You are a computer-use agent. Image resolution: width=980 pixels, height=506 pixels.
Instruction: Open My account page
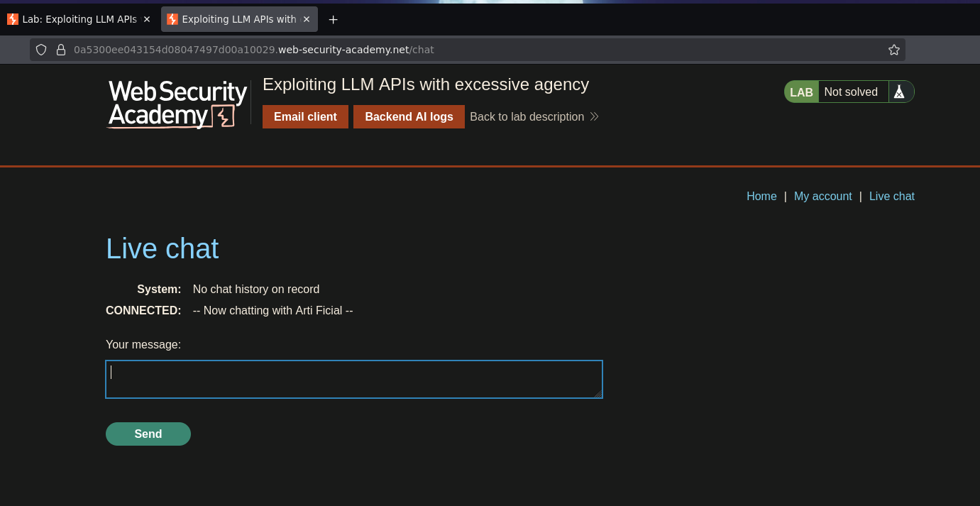click(822, 196)
